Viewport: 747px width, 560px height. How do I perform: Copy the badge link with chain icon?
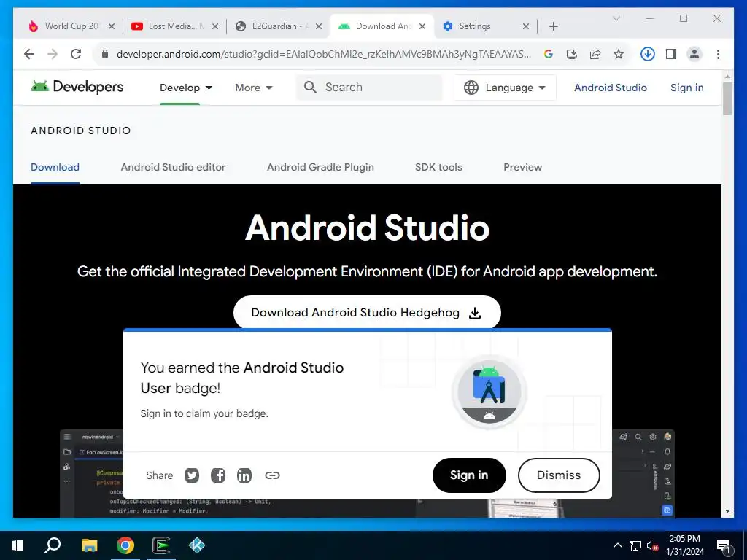(272, 475)
